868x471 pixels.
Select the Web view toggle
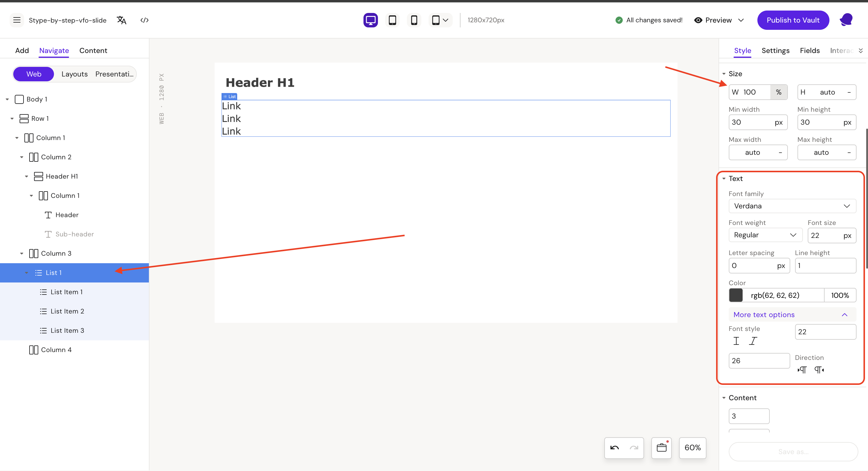(x=34, y=74)
